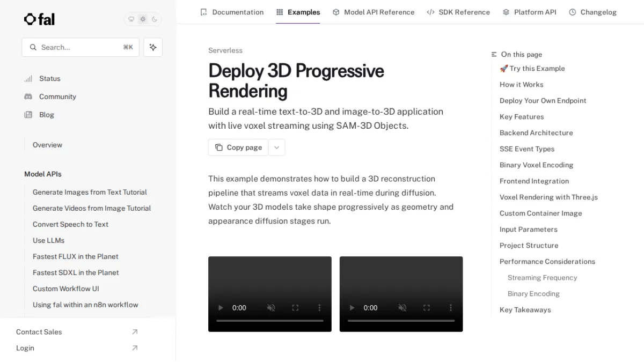Image resolution: width=644 pixels, height=362 pixels.
Task: Open the Overview sidebar item
Action: coord(47,145)
